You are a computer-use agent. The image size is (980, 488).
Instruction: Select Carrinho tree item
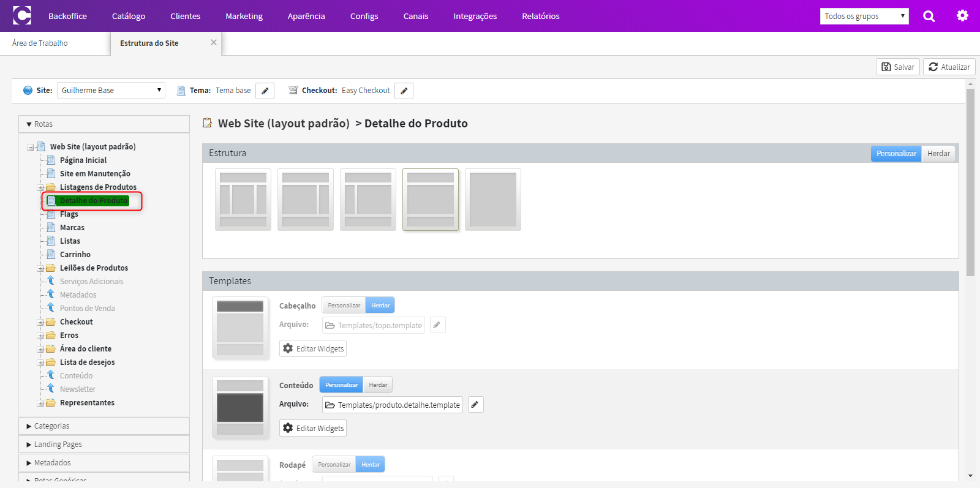(x=75, y=255)
